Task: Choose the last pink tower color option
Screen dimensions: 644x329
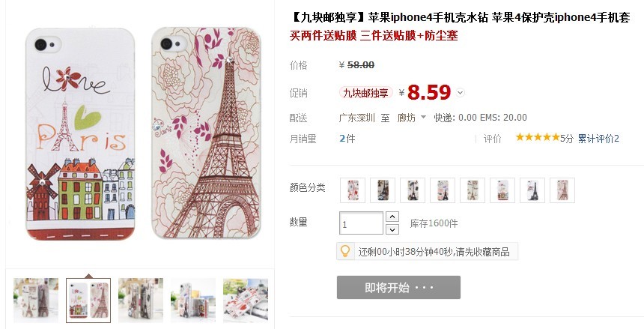Action: click(x=562, y=190)
